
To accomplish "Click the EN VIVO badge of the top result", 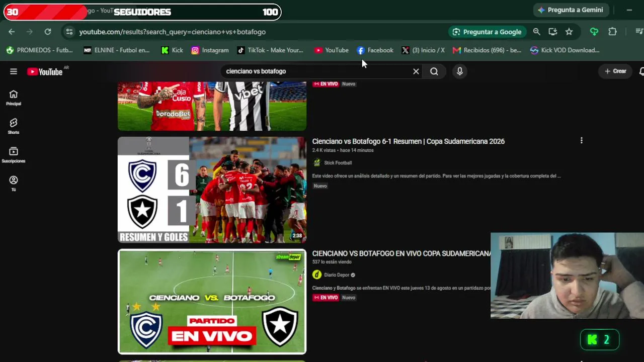I will click(326, 84).
